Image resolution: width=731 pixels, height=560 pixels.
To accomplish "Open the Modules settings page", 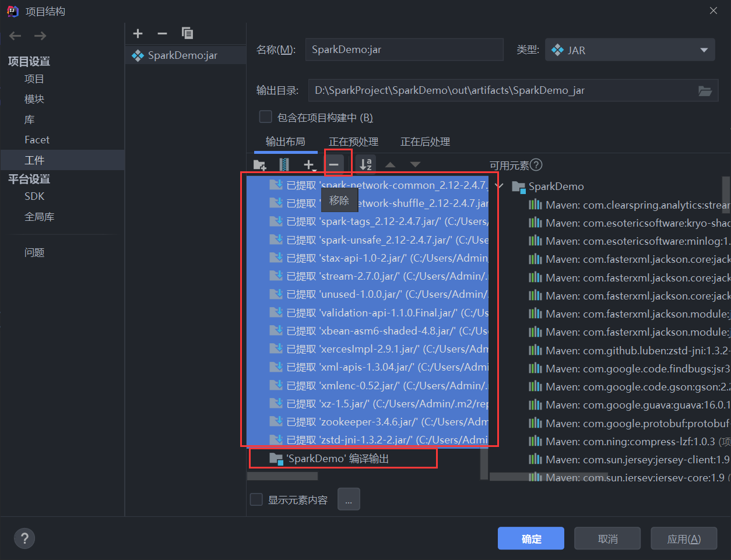I will [34, 99].
